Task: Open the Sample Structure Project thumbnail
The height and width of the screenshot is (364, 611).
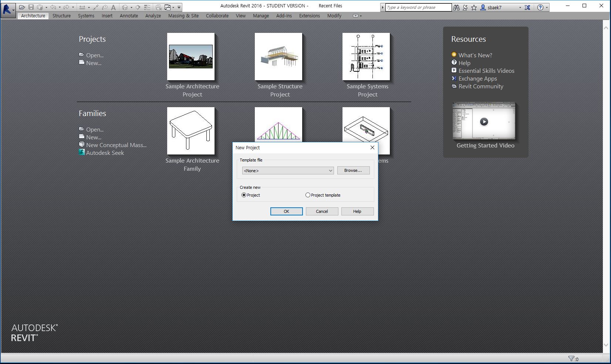Action: [279, 57]
